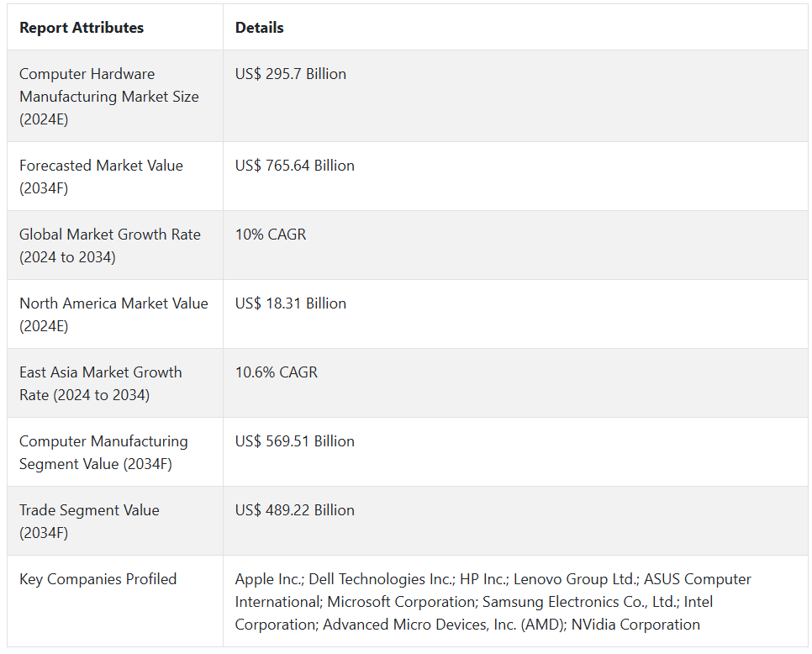Viewport: 812px width, 654px height.
Task: Click the Apple Inc. company name text
Action: click(269, 579)
